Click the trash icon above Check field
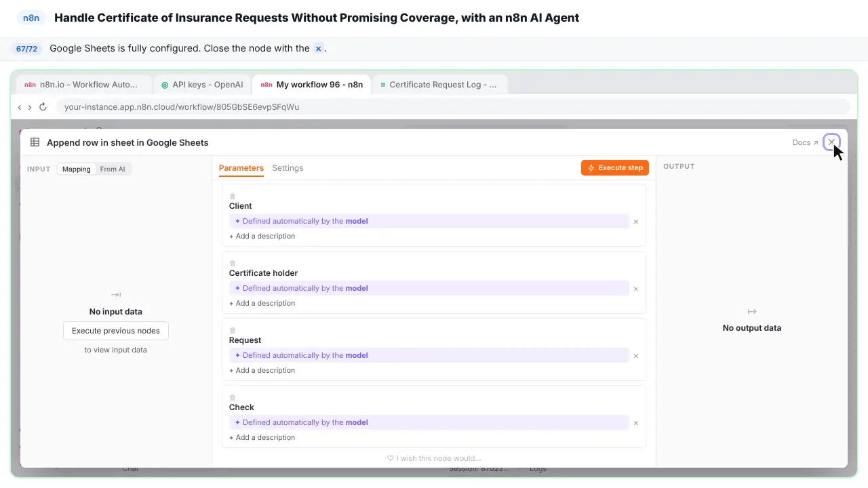The image size is (868, 488). [x=233, y=398]
